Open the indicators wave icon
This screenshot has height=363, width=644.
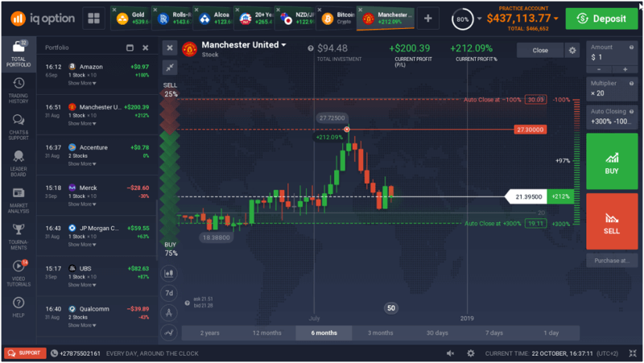click(169, 332)
